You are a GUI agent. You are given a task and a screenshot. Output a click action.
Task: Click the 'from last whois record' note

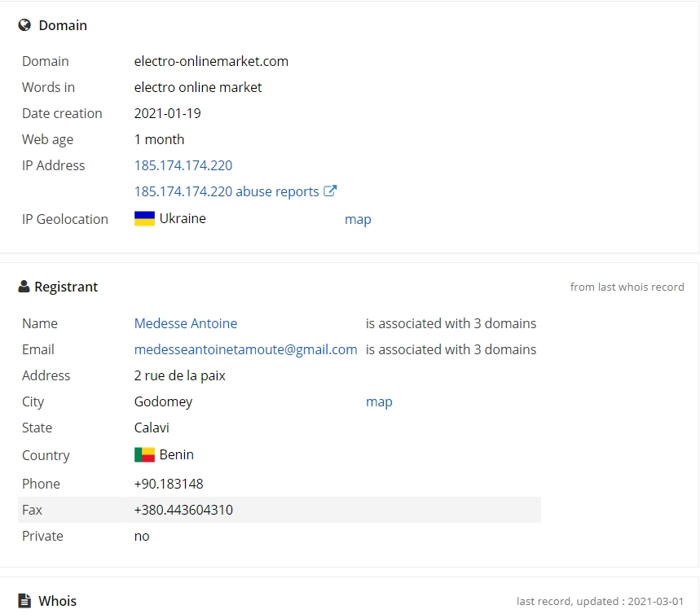click(x=627, y=287)
